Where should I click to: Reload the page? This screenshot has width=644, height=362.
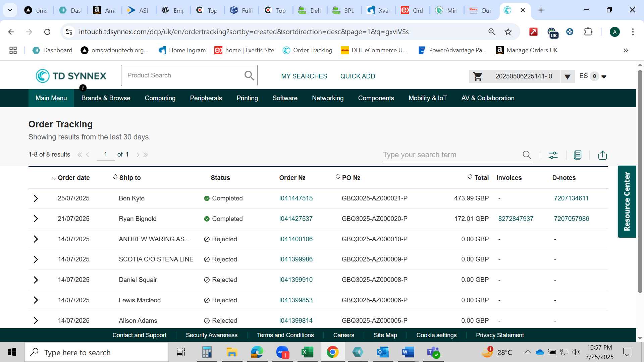(47, 32)
